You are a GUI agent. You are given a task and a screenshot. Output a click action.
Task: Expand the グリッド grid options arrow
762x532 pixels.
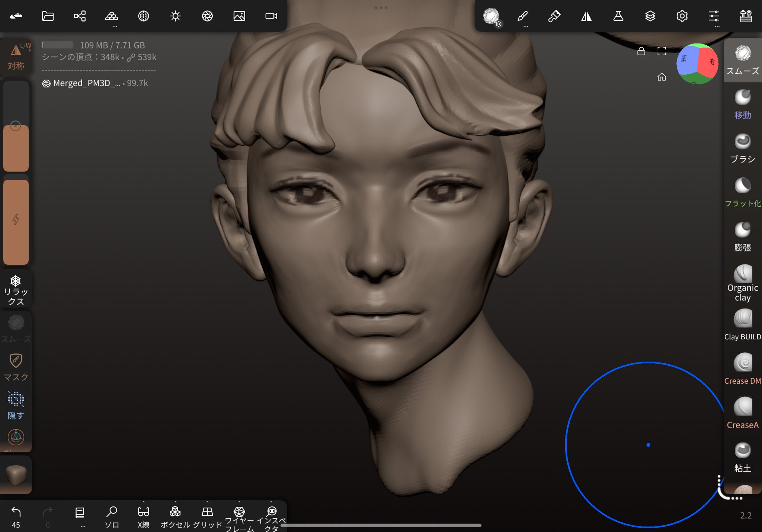(x=207, y=502)
